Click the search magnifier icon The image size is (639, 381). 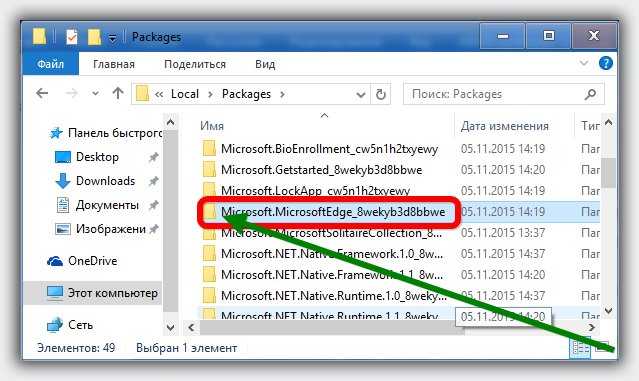pos(590,95)
